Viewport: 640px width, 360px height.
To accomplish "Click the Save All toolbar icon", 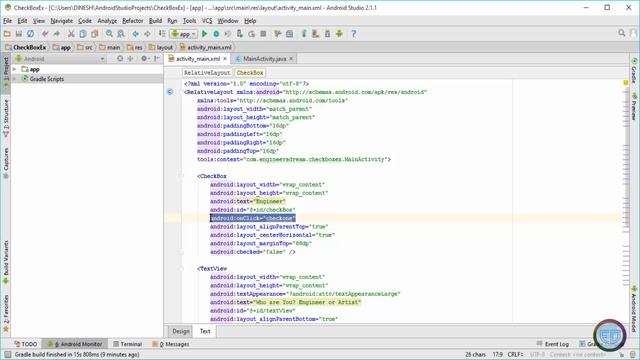I will (x=19, y=34).
